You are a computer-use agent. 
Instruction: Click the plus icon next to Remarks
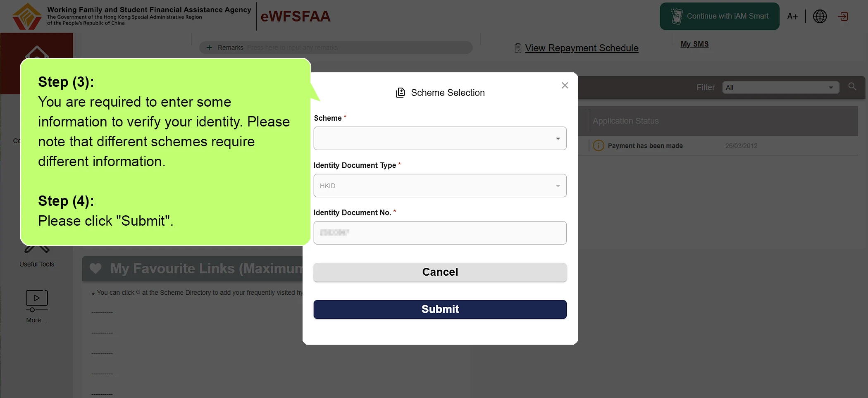[x=209, y=48]
